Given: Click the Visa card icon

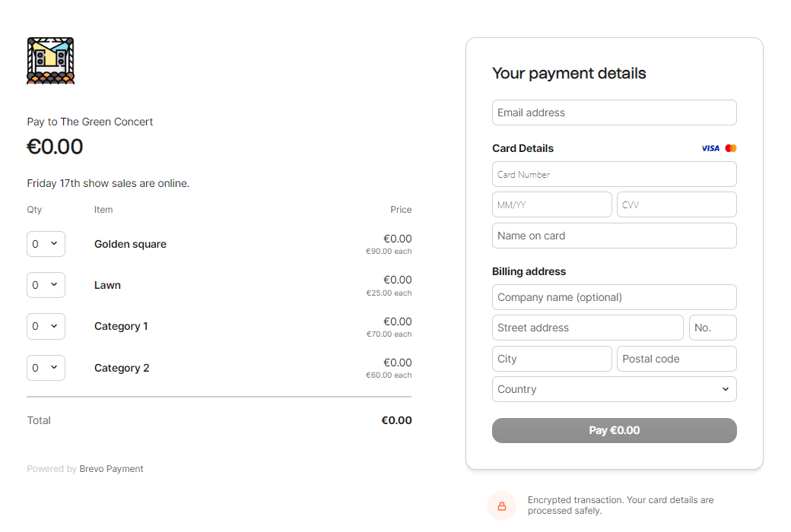Looking at the screenshot, I should (x=710, y=148).
